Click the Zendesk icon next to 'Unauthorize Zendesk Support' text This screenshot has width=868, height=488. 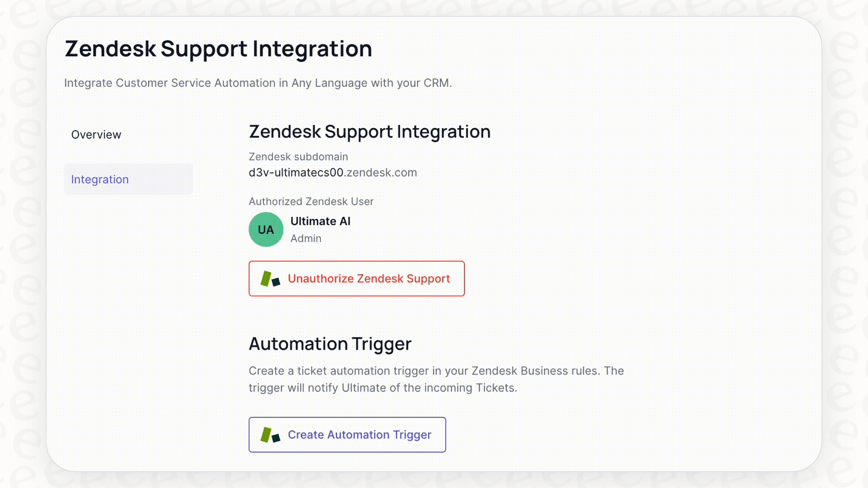tap(270, 279)
